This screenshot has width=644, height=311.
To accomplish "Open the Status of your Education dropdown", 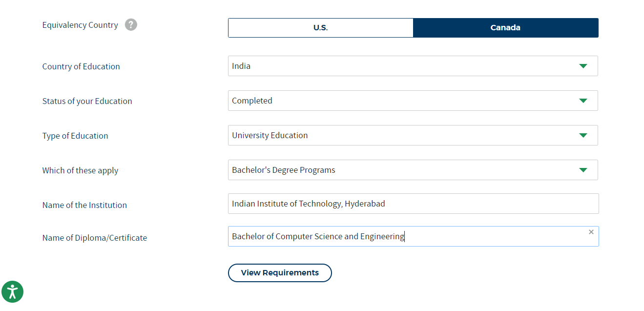I will pyautogui.click(x=413, y=101).
